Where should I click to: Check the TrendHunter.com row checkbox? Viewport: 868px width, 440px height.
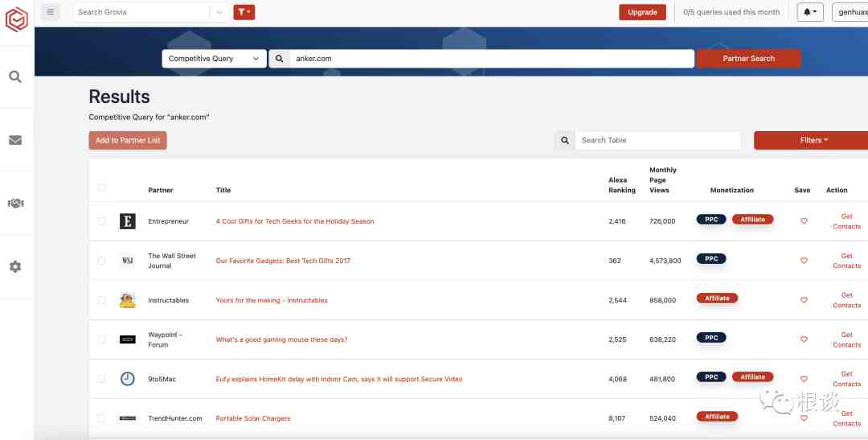coord(101,418)
